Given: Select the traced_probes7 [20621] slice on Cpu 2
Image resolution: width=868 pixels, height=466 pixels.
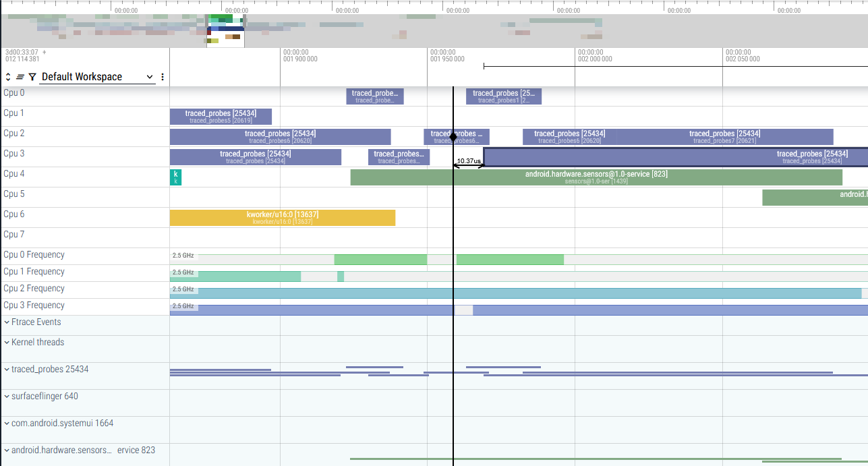Looking at the screenshot, I should click(x=725, y=137).
